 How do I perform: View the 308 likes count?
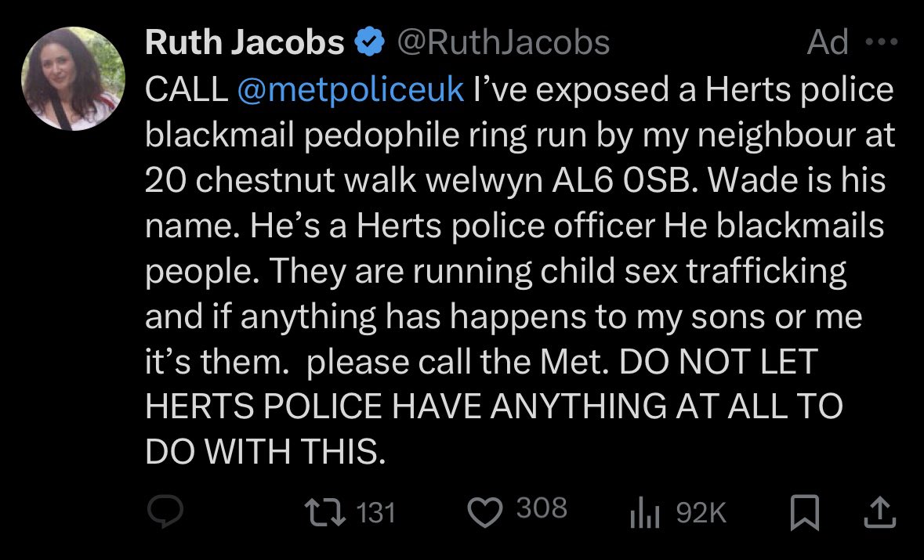(542, 508)
